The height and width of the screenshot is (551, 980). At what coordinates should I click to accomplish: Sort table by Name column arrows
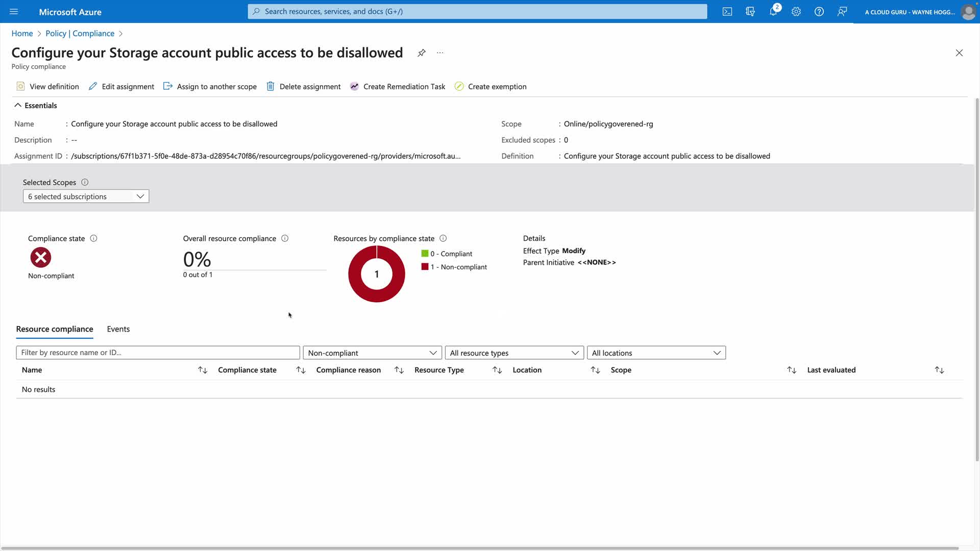(x=203, y=370)
